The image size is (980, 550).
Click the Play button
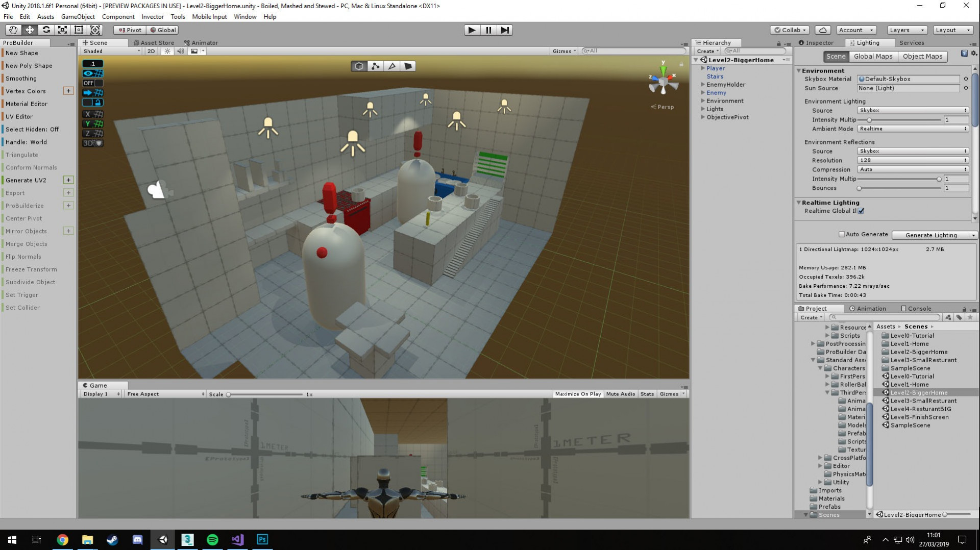pos(472,30)
